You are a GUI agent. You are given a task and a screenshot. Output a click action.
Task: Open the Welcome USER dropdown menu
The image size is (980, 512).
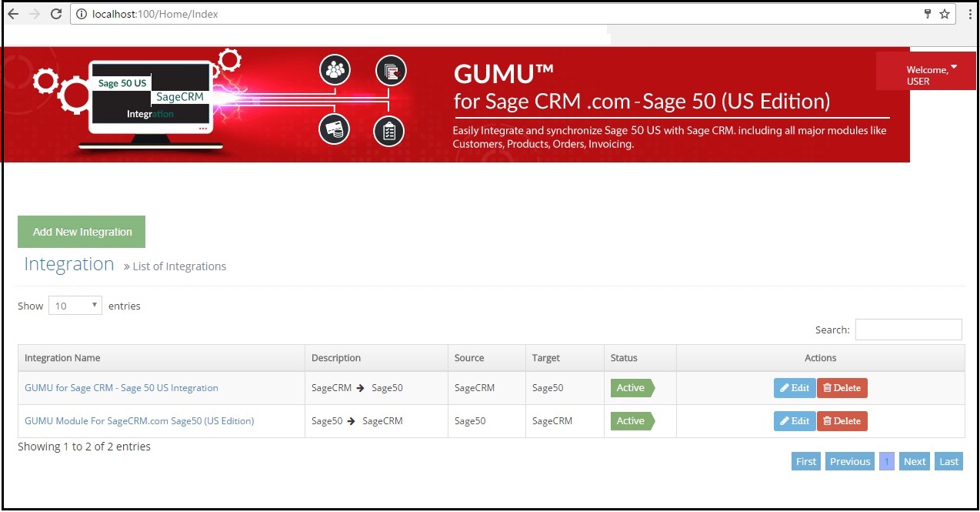click(926, 71)
